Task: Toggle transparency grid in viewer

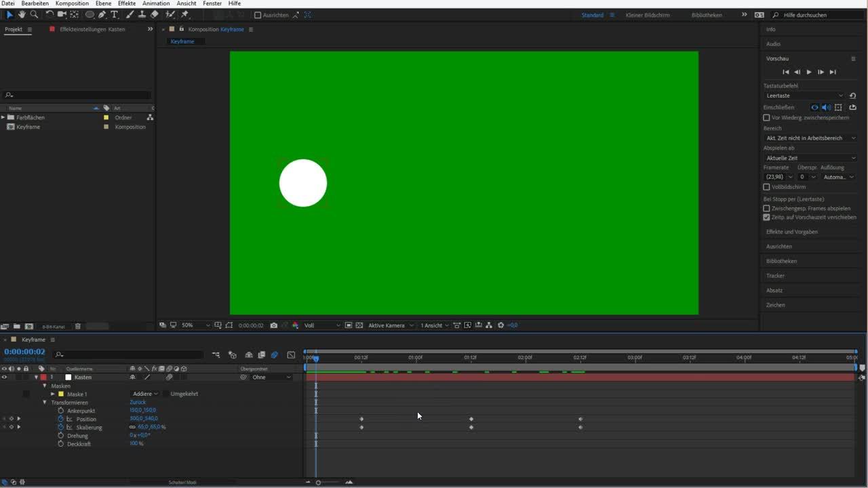Action: pos(359,325)
